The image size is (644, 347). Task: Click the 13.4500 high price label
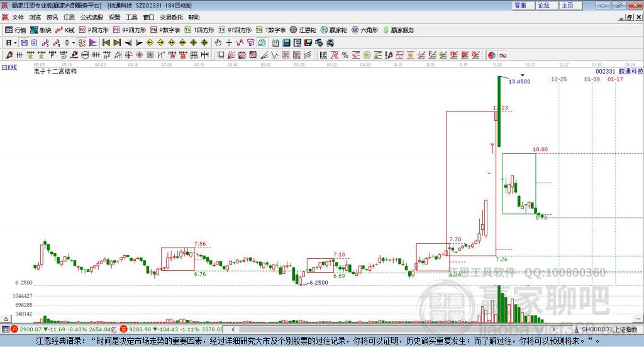coord(519,81)
